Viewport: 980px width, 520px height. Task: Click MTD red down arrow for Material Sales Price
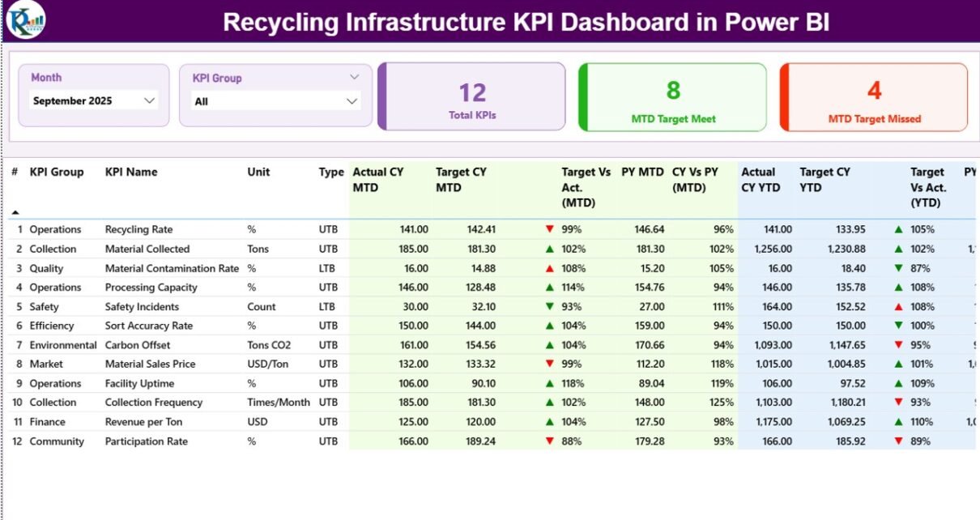550,364
